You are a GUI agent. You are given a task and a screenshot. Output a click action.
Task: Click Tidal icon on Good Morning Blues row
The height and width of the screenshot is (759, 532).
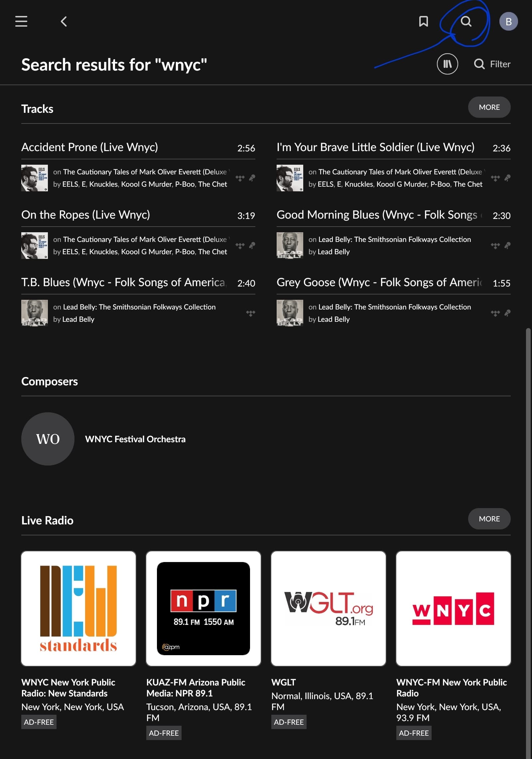tap(495, 246)
